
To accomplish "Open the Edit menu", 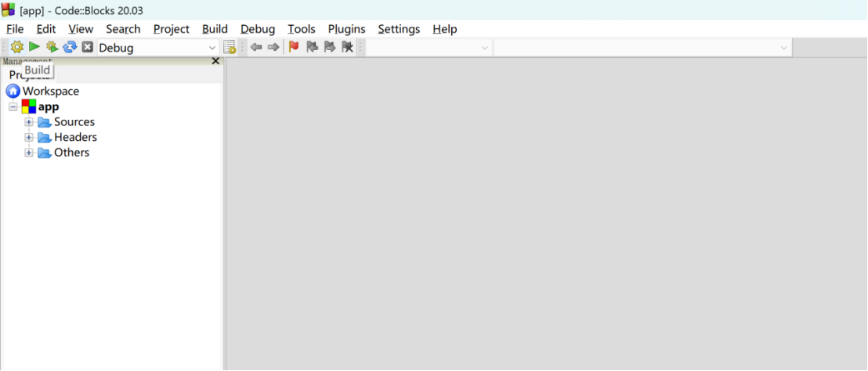I will pyautogui.click(x=46, y=29).
